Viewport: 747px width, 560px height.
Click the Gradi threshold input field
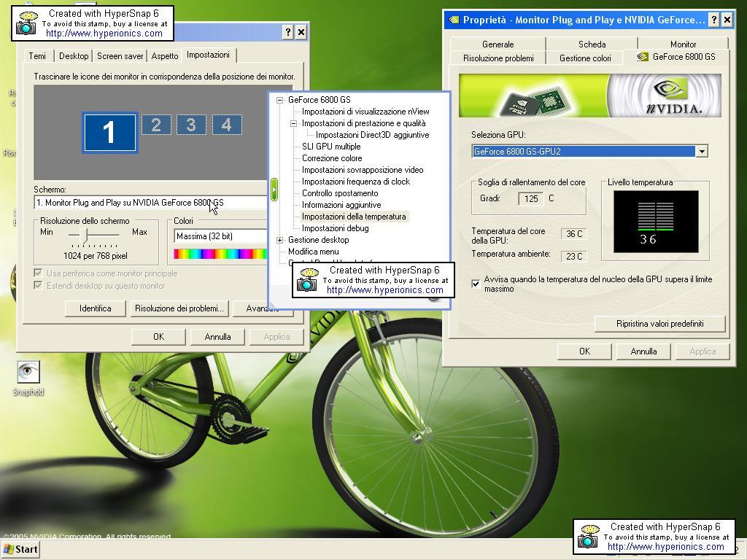pos(531,198)
